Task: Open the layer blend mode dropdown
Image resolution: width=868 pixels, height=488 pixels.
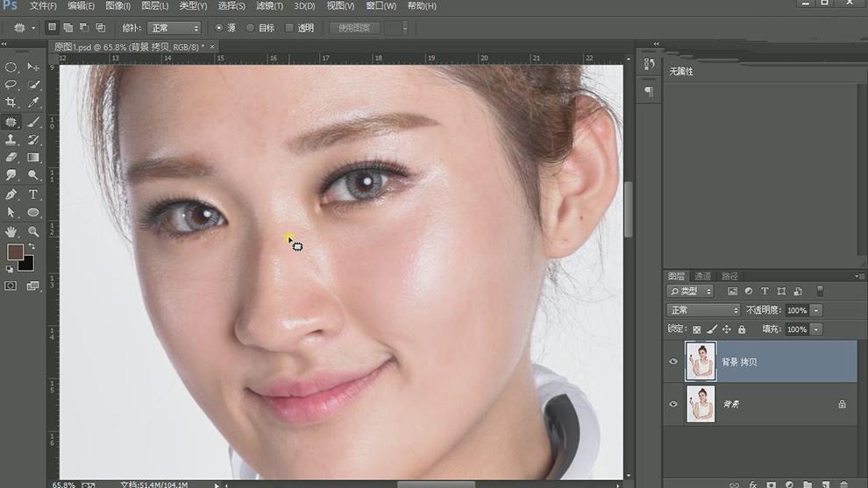Action: point(704,310)
